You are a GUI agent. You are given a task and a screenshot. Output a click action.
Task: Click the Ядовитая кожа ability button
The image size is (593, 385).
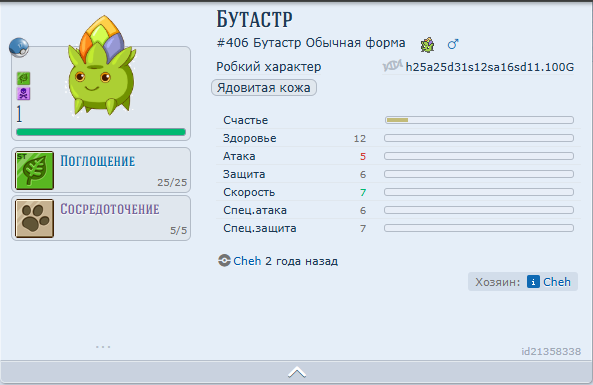pyautogui.click(x=264, y=88)
